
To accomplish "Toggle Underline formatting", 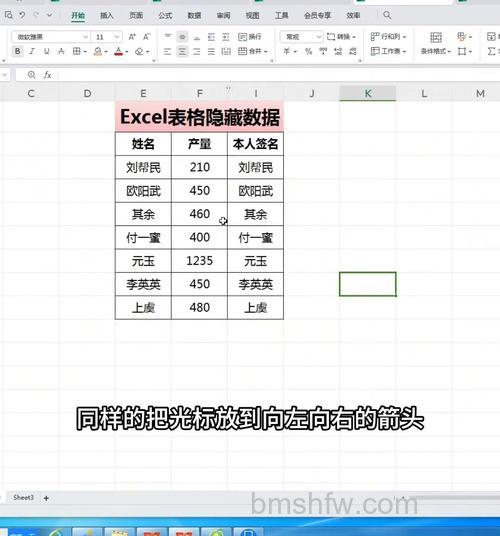I will click(x=46, y=51).
